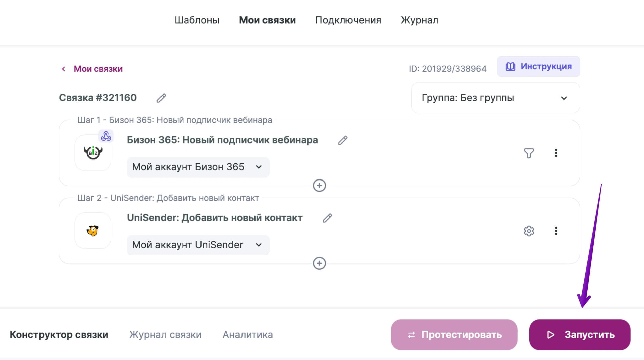
Task: Go back via Мои связки breadcrumb link
Action: (98, 69)
